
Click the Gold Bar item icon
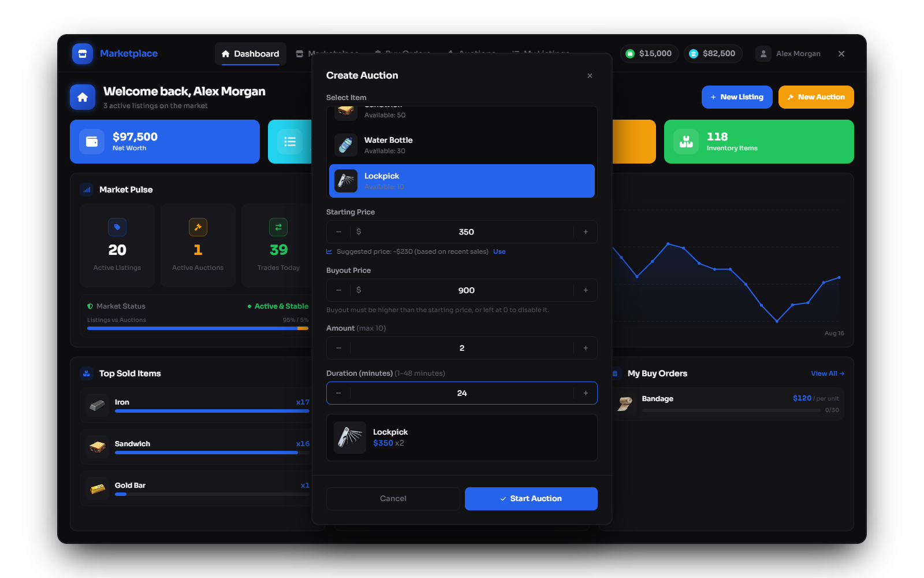coord(97,489)
